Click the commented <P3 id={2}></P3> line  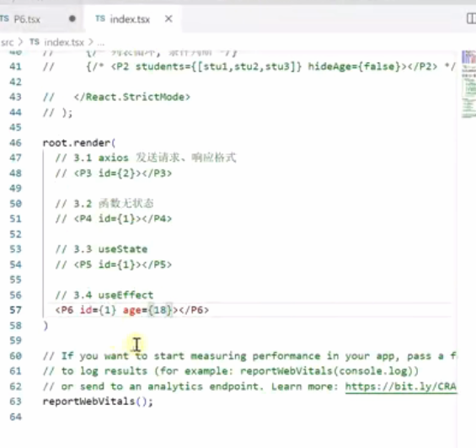113,173
